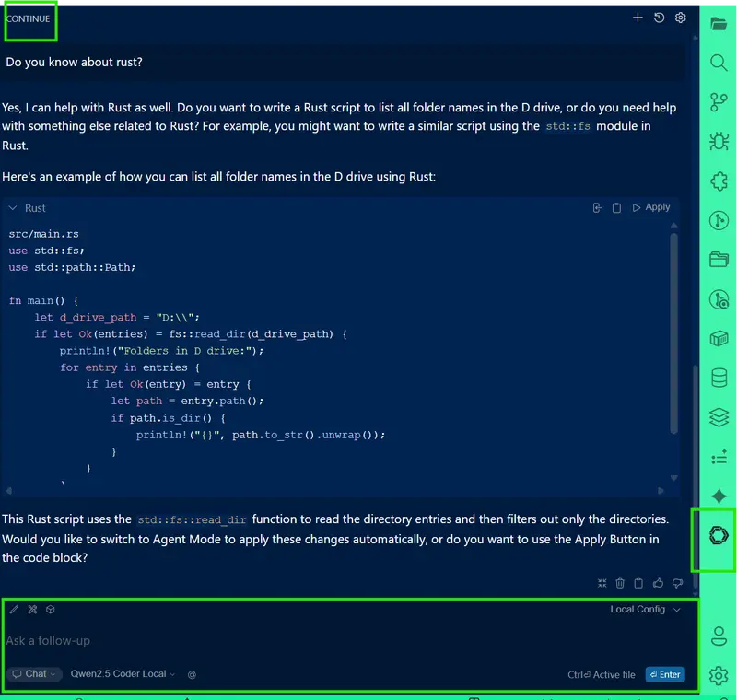Open the Local Config dropdown
This screenshot has width=737, height=700.
pos(646,610)
